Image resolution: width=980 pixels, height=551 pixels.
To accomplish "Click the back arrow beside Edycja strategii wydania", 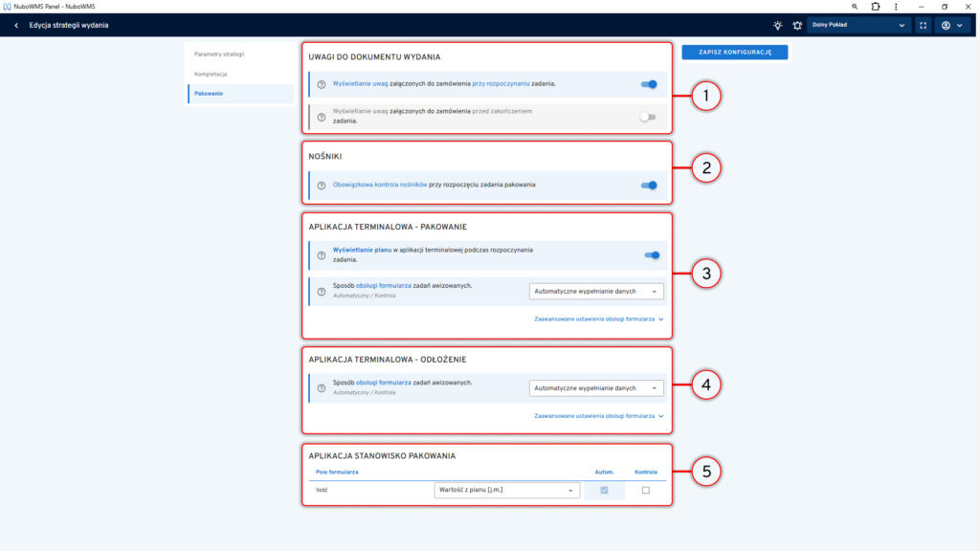I will click(x=16, y=26).
